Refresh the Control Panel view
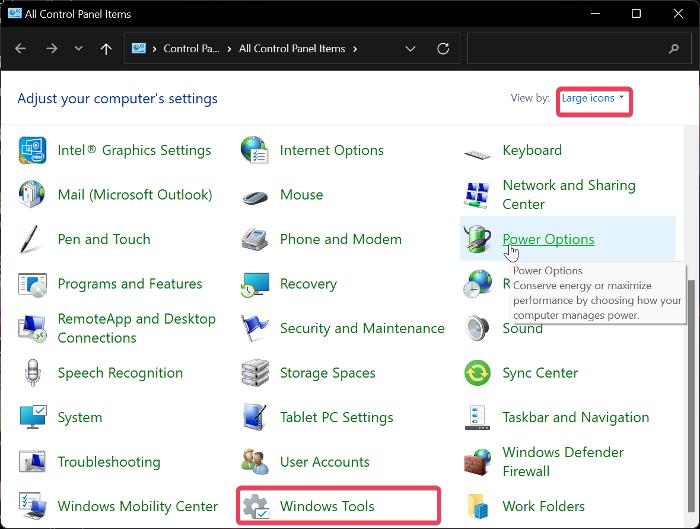 coord(443,49)
